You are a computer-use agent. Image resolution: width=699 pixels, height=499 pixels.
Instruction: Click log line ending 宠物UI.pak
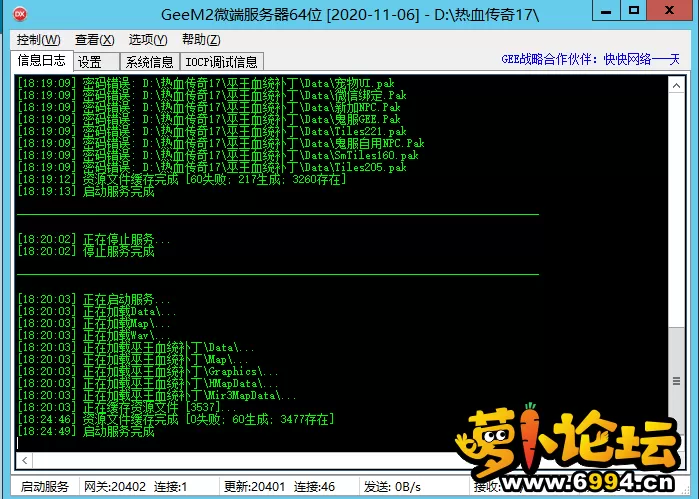tap(206, 83)
